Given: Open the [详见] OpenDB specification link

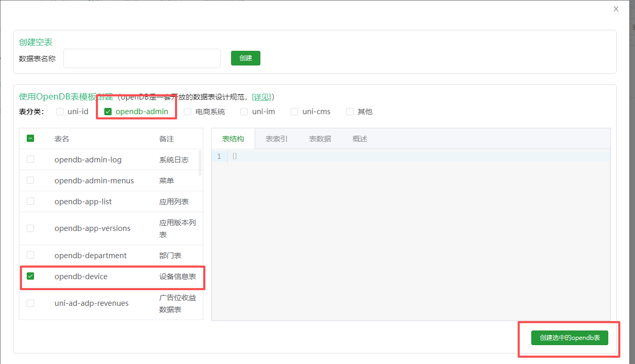Looking at the screenshot, I should tap(261, 97).
